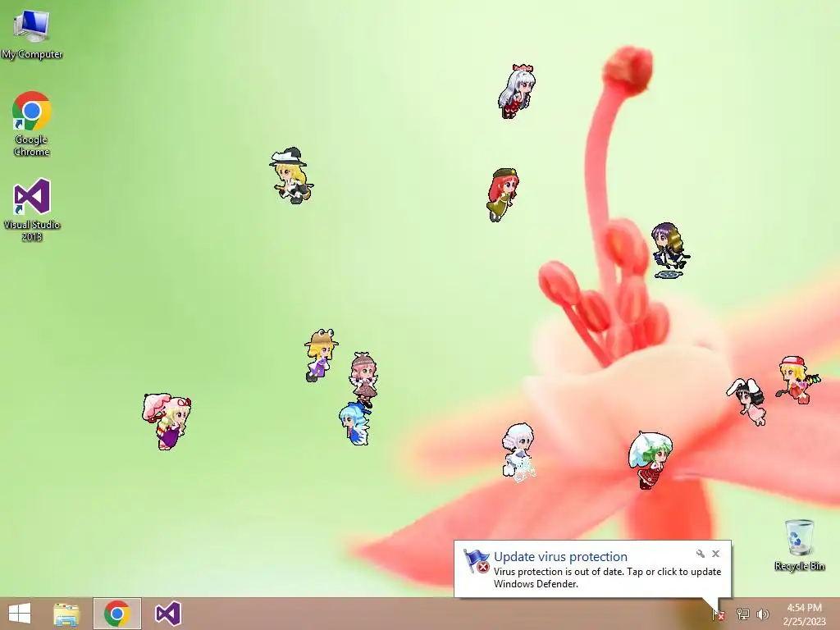The width and height of the screenshot is (840, 630).
Task: Click the purple-haired mascot near the flower stamens
Action: (670, 250)
